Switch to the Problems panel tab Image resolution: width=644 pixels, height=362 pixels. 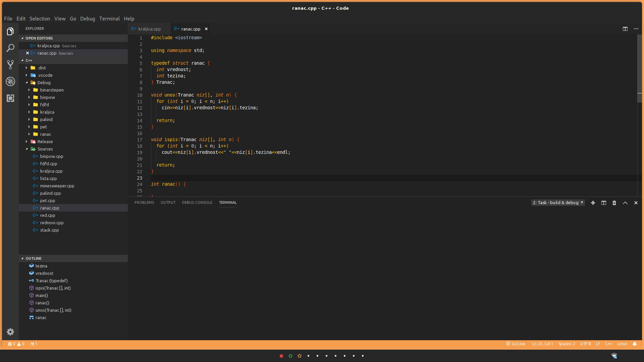coord(144,202)
